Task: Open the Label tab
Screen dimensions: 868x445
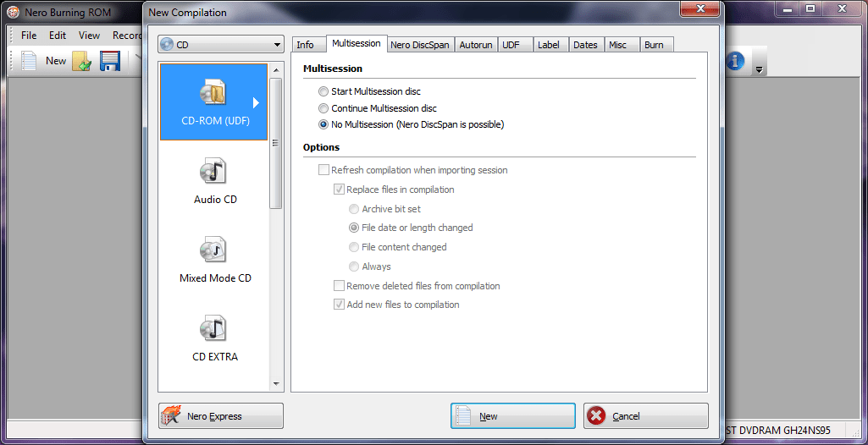Action: pyautogui.click(x=551, y=46)
